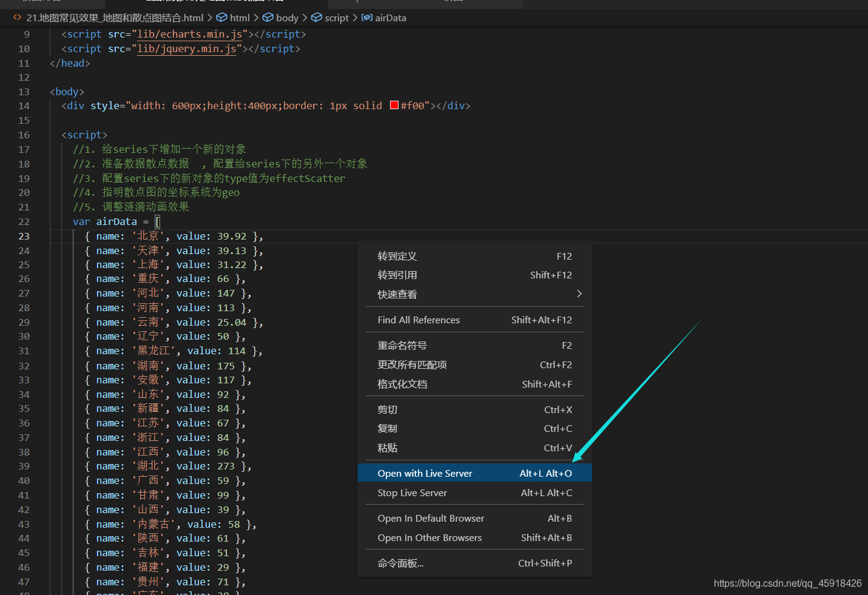Click the '贵州' value 71 row
The image size is (868, 595).
tap(165, 582)
